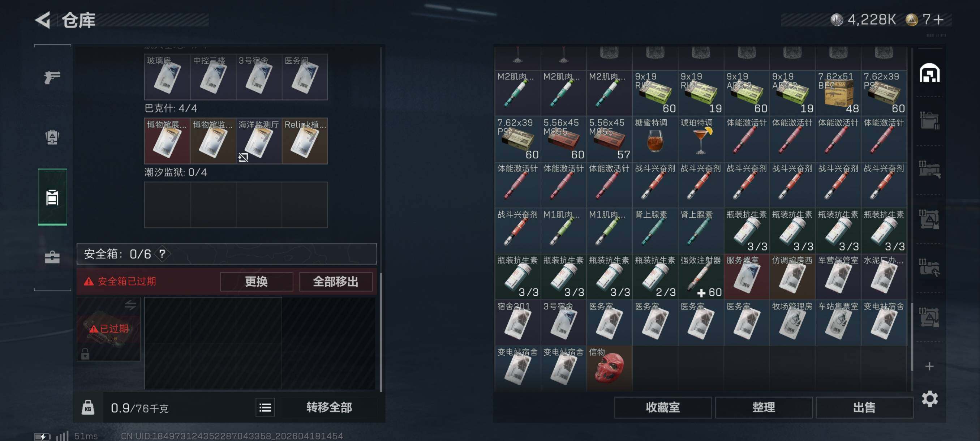
Task: Select the backpack category sidebar icon
Action: pos(52,137)
